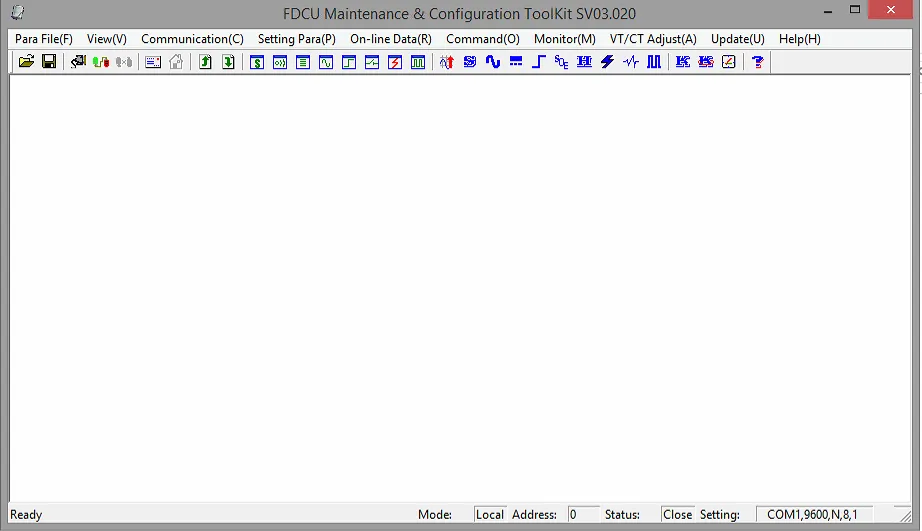The image size is (922, 531).
Task: Open the window icon with green text lines
Action: click(x=303, y=62)
